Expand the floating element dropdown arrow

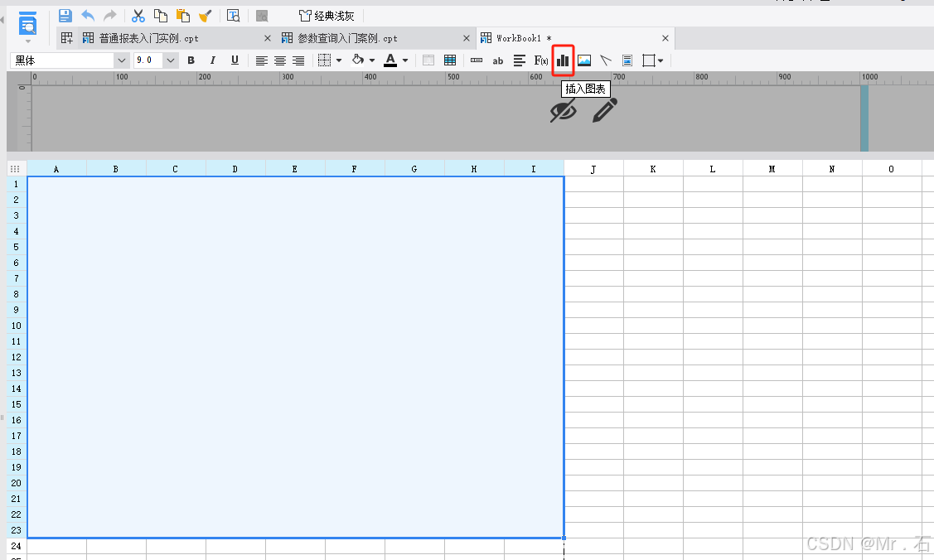coord(661,60)
